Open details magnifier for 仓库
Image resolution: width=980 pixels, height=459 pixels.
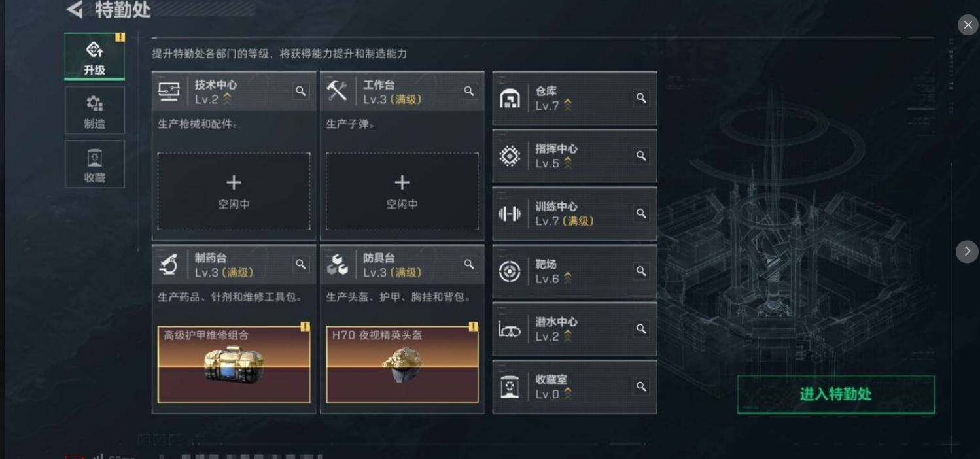click(641, 98)
